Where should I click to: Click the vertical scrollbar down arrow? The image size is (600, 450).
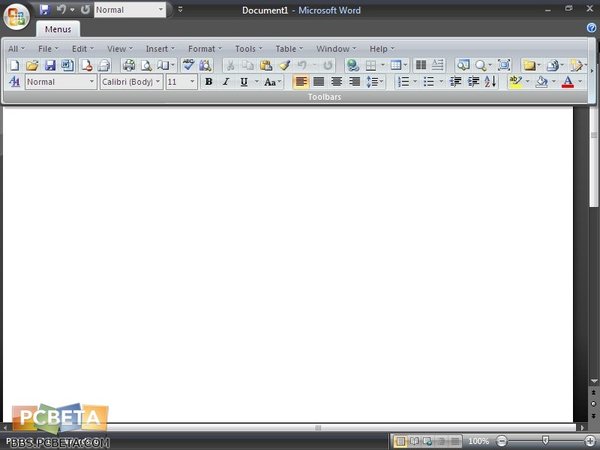594,381
